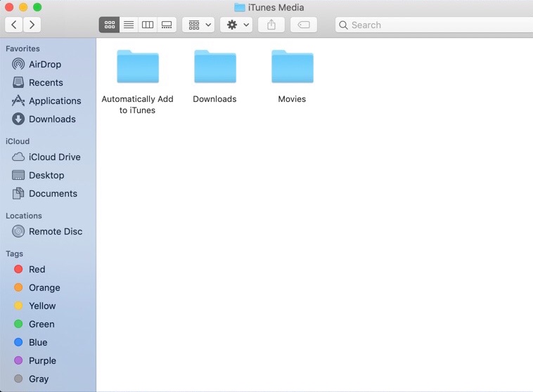
Task: Click the magnifying glass search icon
Action: coord(343,25)
